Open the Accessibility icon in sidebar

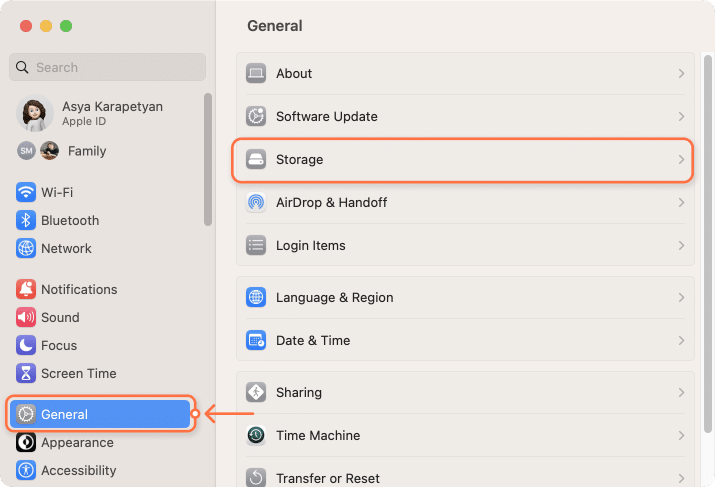point(26,470)
